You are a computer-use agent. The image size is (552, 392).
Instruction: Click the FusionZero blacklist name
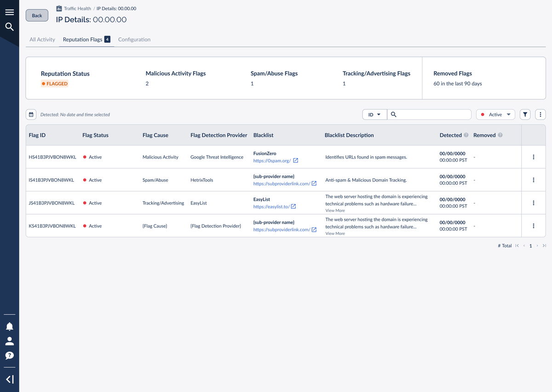pos(265,153)
